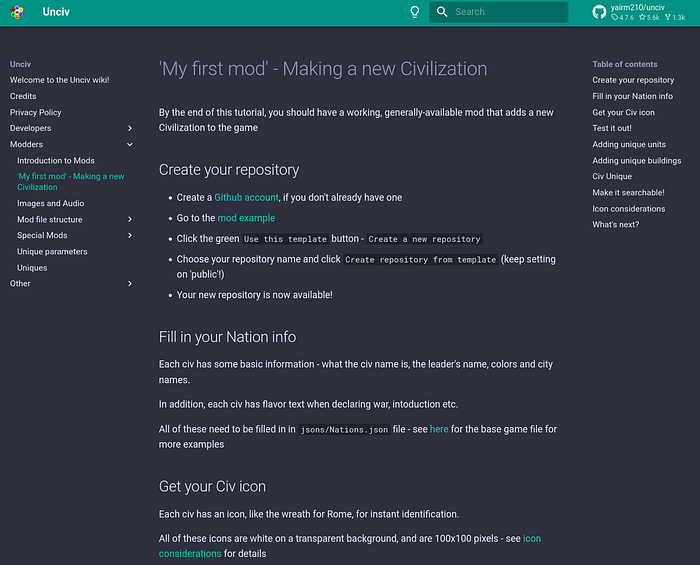Jump to Fill in your Nation info
Screen dimensions: 700x565
click(x=633, y=96)
